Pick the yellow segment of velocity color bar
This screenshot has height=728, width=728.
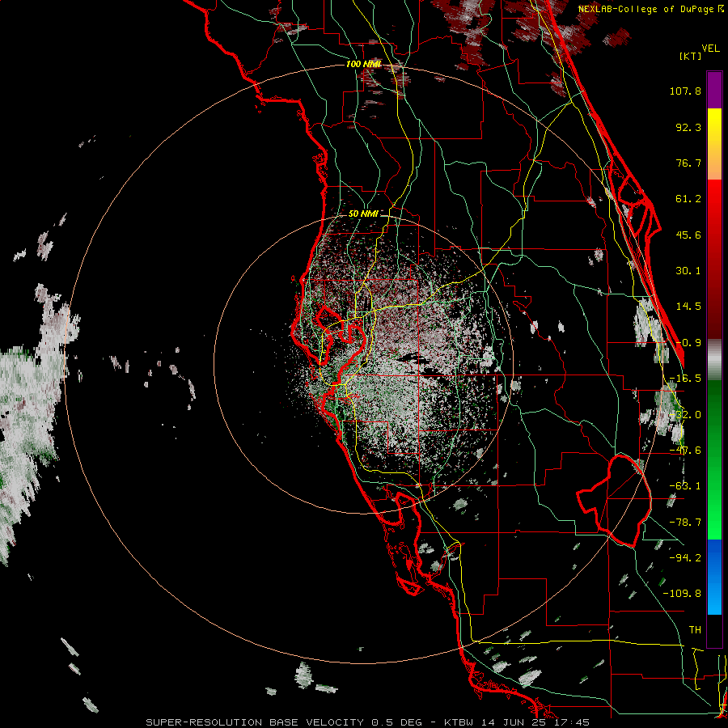(x=714, y=126)
